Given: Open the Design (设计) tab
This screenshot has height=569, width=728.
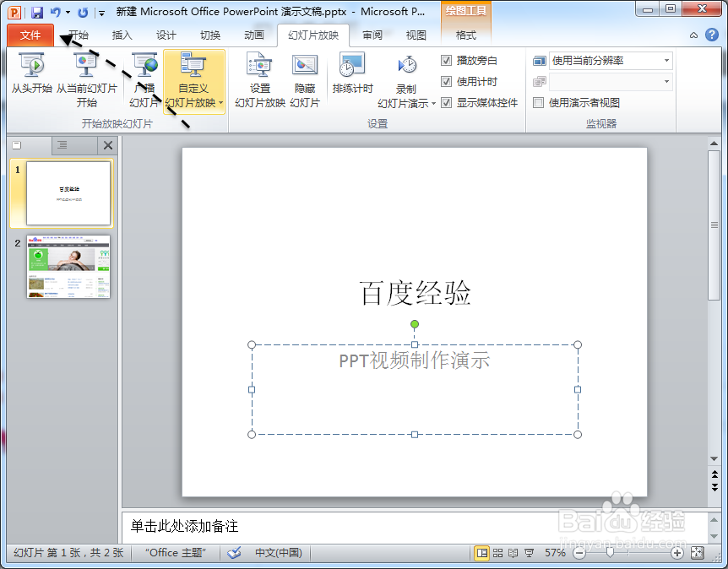Looking at the screenshot, I should [x=166, y=35].
